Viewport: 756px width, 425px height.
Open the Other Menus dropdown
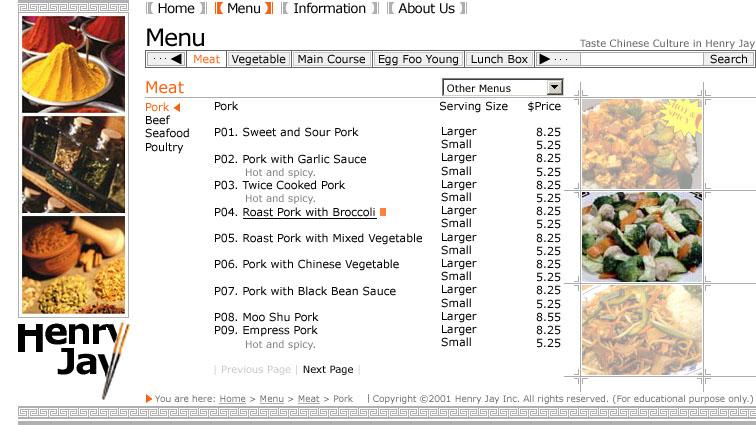pyautogui.click(x=502, y=88)
